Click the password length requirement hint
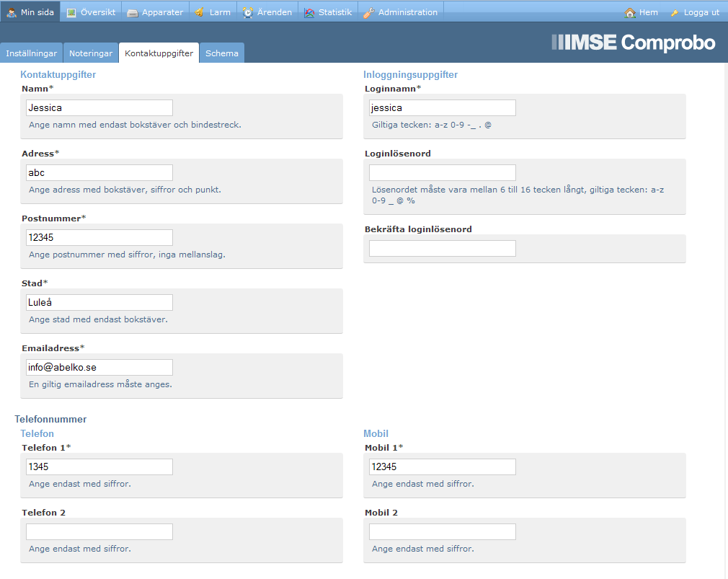Screen dimensions: 728x579 point(518,195)
